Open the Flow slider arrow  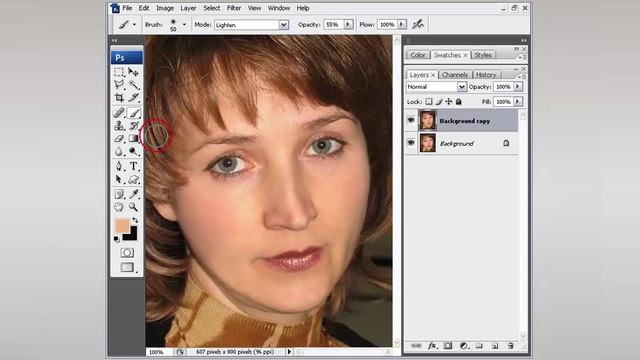click(402, 24)
